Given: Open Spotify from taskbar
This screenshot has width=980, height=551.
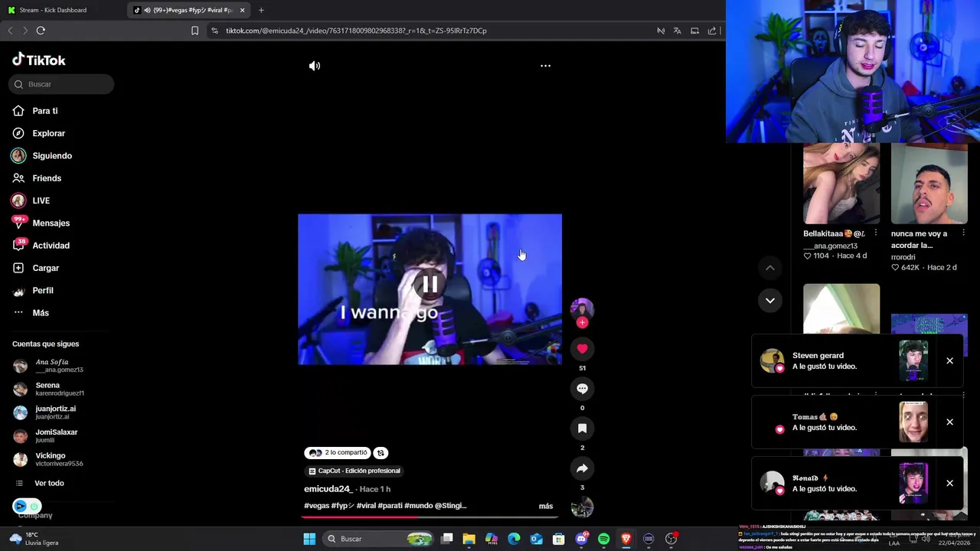Looking at the screenshot, I should 603,539.
